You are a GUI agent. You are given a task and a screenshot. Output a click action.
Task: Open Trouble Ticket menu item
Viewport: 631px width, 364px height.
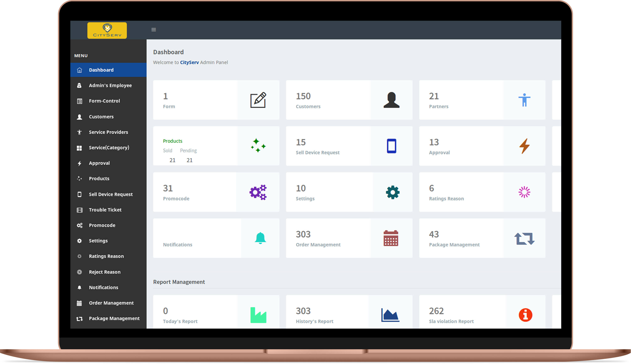[x=108, y=210]
